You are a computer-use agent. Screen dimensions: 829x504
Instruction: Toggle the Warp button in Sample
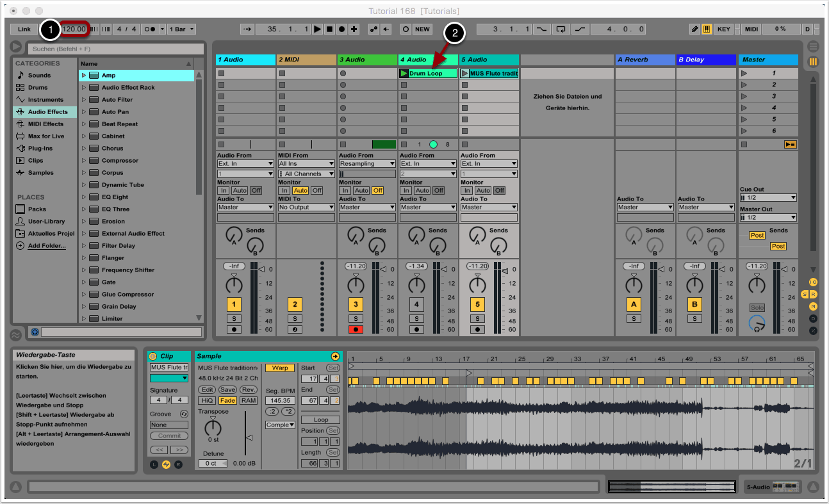pos(280,368)
